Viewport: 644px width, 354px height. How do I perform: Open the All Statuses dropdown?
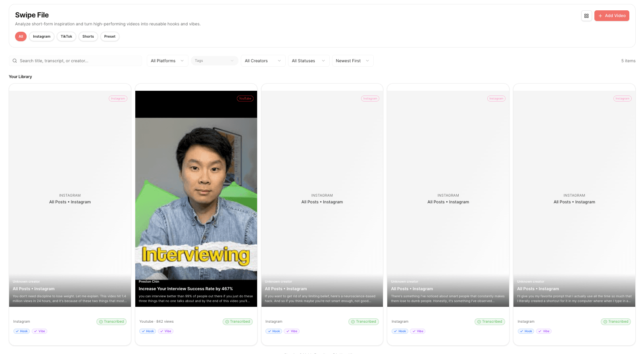[308, 61]
